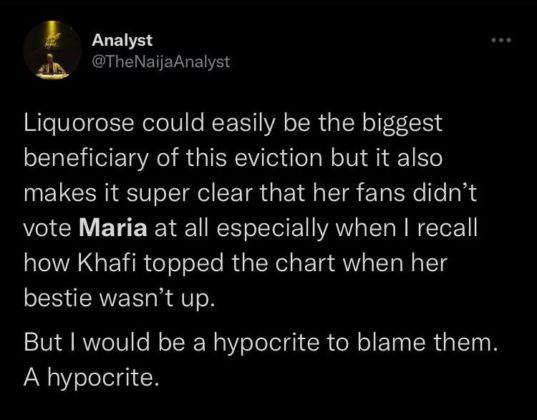This screenshot has height=420, width=537.
Task: Click the word "Liquorose" in the tweet
Action: 78,124
